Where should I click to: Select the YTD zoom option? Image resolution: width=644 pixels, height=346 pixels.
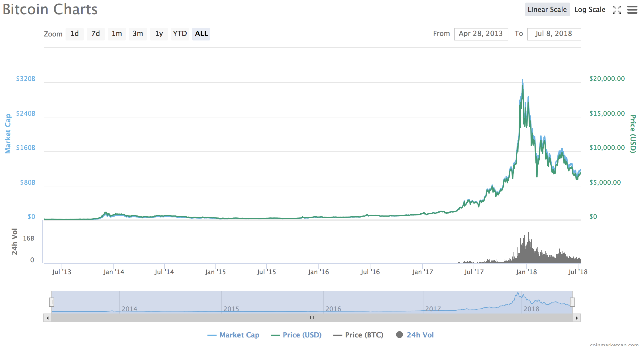pyautogui.click(x=180, y=34)
